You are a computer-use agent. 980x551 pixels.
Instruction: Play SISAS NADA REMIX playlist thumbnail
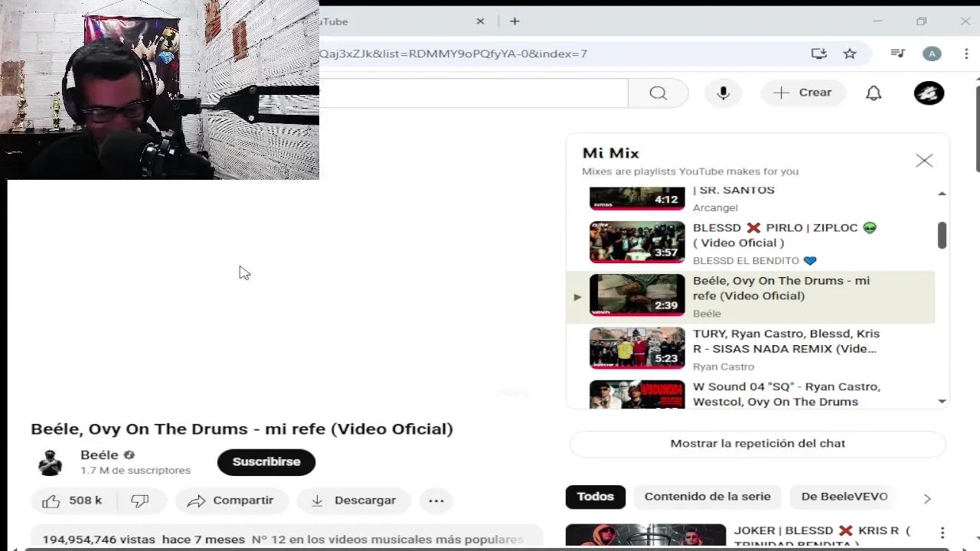[637, 348]
